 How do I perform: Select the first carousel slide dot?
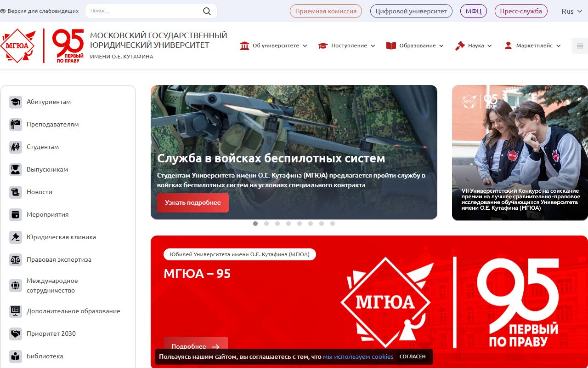click(255, 224)
